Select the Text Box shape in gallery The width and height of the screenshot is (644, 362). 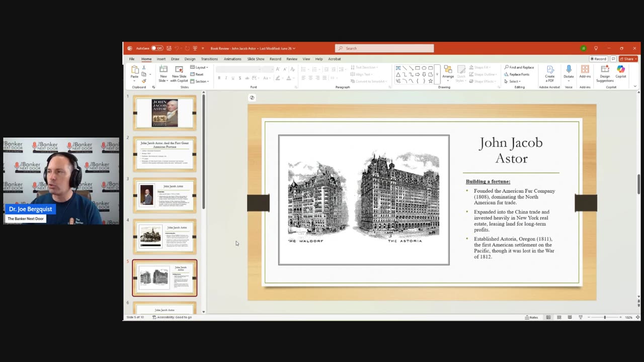coord(398,68)
